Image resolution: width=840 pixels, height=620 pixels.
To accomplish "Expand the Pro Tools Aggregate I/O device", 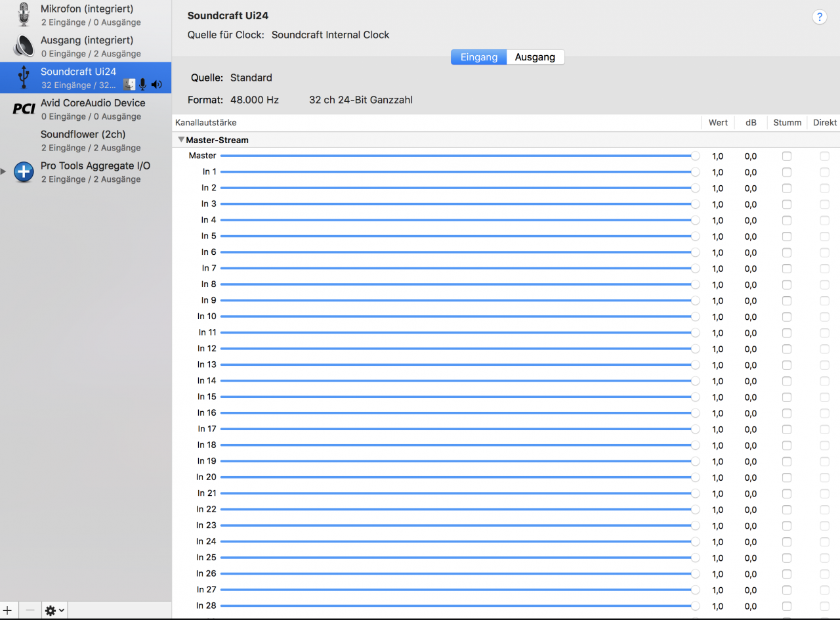I will (4, 171).
